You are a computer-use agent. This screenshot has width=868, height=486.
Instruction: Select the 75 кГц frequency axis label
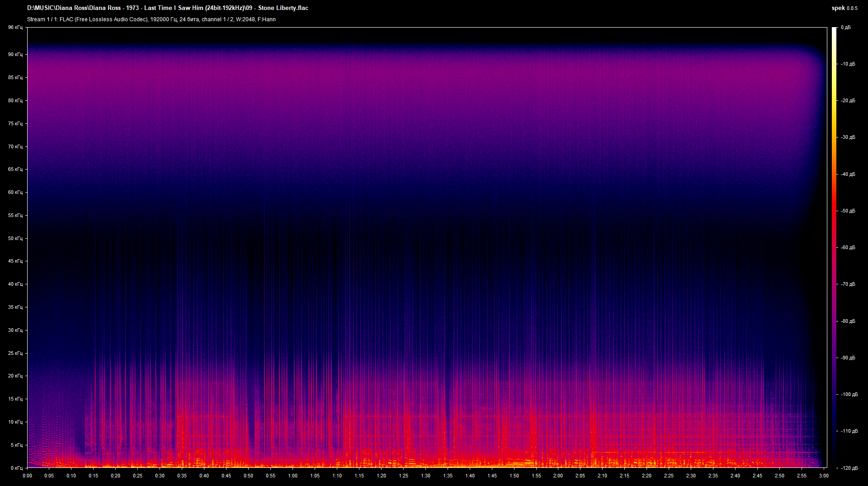tap(15, 123)
